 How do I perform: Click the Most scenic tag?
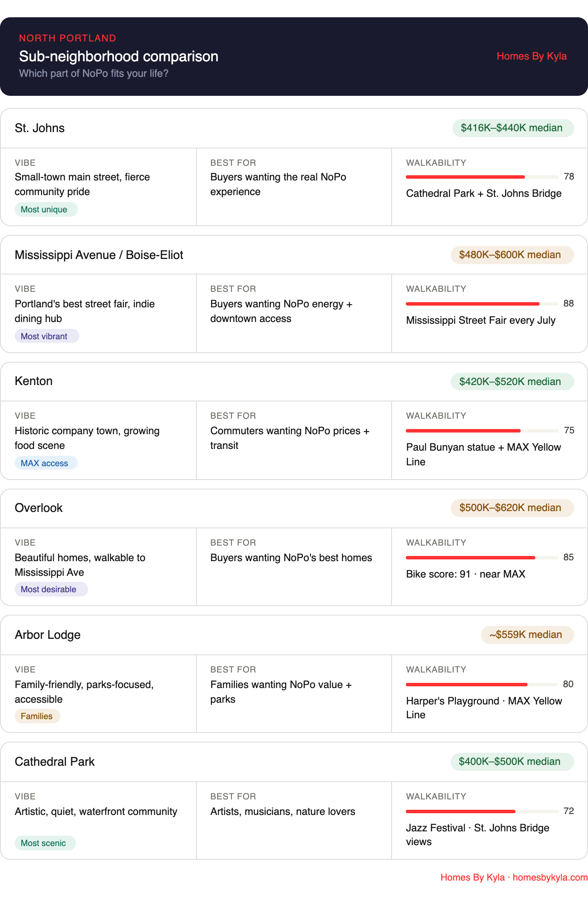pos(45,843)
